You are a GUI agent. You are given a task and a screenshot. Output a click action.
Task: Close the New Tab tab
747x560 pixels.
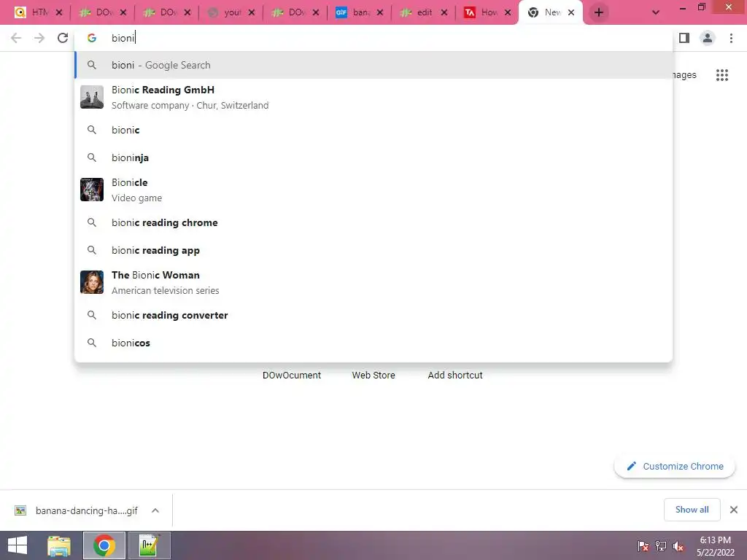tap(571, 12)
